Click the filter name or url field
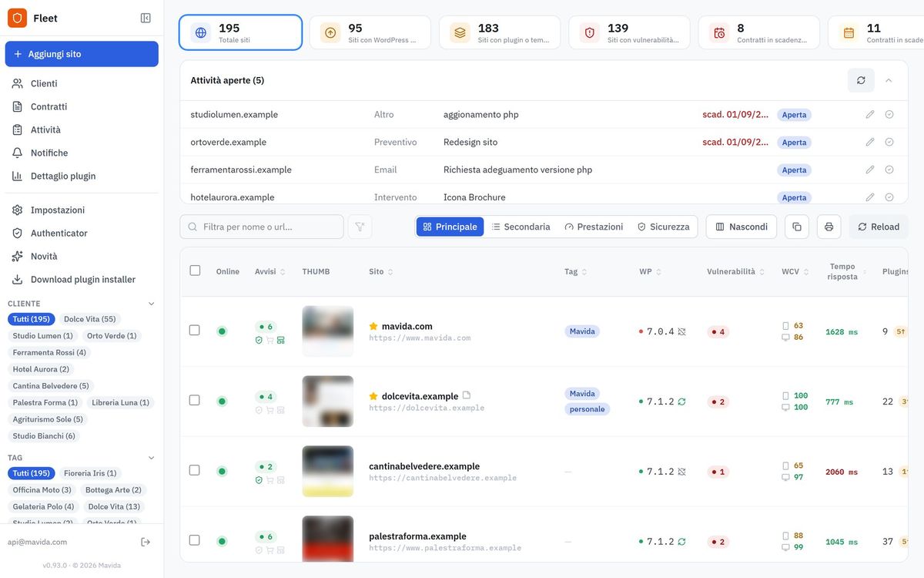Screen dimensions: 924x578 pyautogui.click(x=262, y=227)
